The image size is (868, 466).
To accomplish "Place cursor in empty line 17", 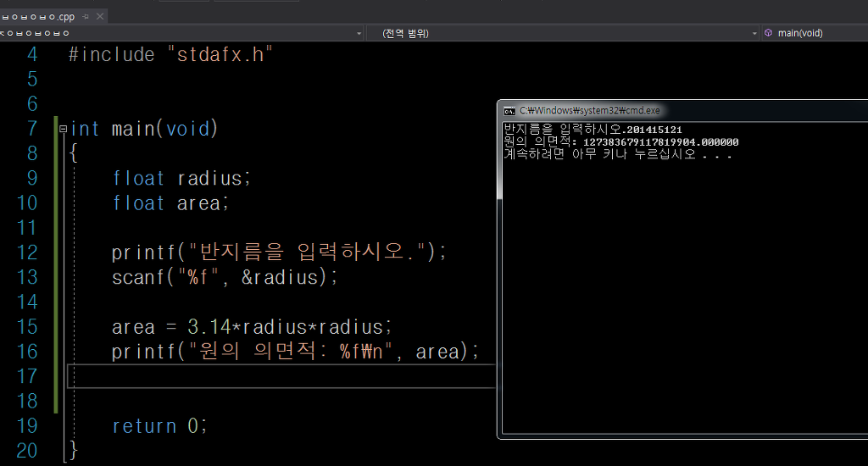I will (x=281, y=376).
